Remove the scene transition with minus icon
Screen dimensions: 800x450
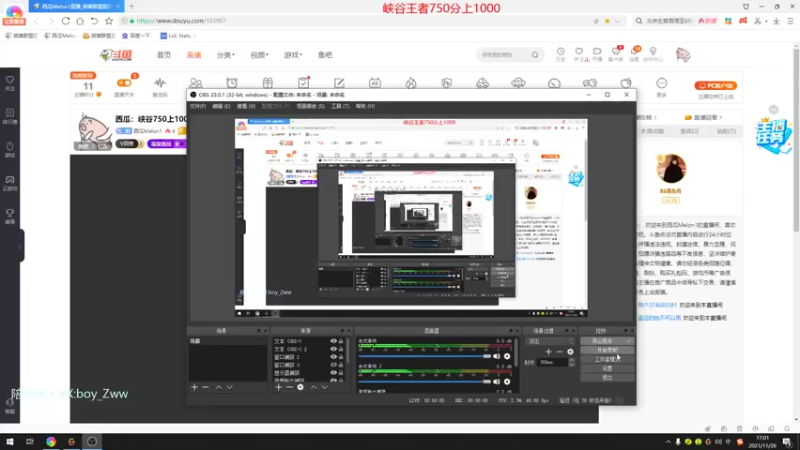[x=560, y=352]
